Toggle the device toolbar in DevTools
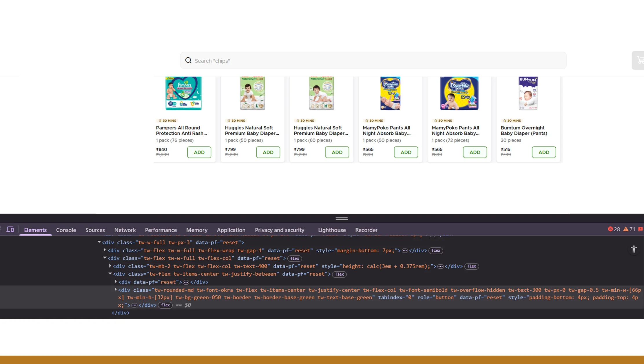This screenshot has height=364, width=644. [10, 229]
